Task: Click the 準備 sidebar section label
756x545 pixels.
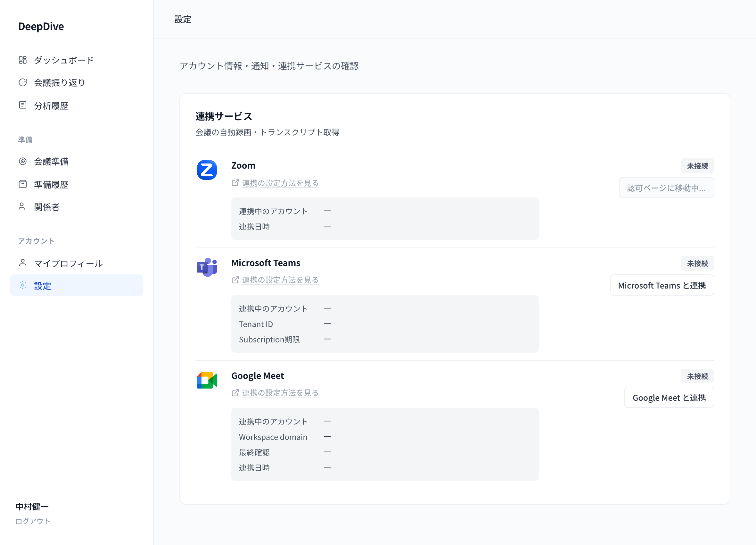Action: (25, 139)
